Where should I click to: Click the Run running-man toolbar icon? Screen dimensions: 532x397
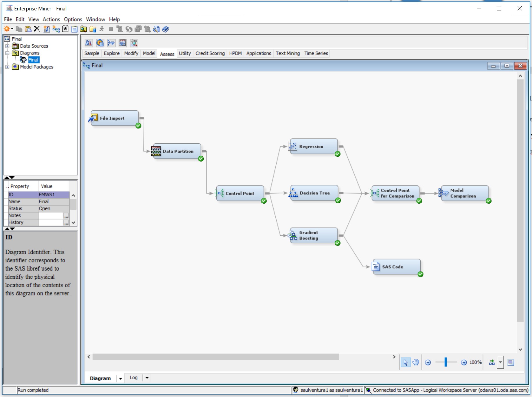102,29
